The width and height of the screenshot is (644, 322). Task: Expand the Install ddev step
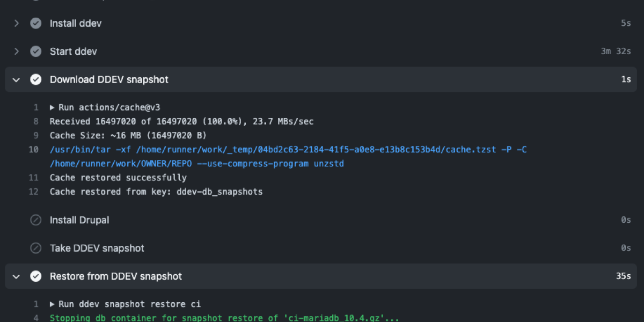[16, 23]
